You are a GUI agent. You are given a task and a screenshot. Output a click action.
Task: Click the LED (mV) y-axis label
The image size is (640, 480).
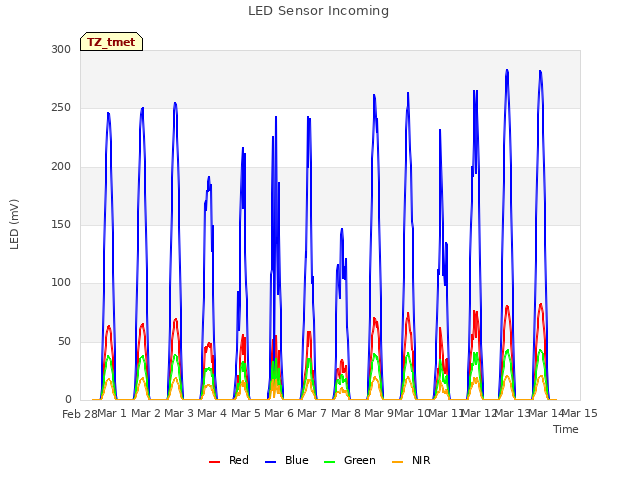[x=14, y=224]
